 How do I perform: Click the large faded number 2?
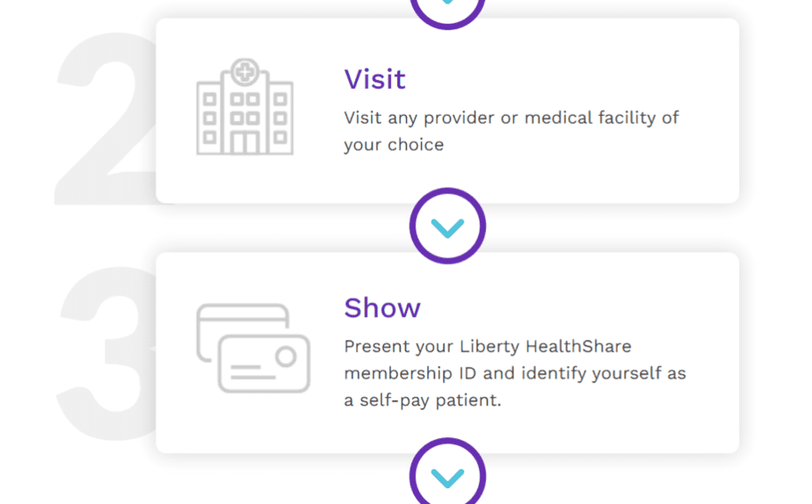pyautogui.click(x=105, y=119)
